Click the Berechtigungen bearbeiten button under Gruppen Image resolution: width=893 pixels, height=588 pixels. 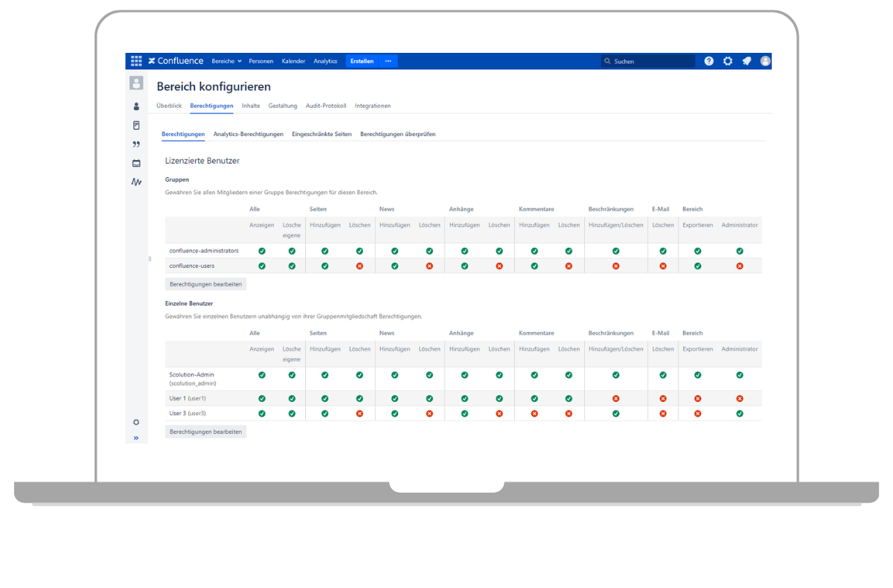click(x=205, y=284)
